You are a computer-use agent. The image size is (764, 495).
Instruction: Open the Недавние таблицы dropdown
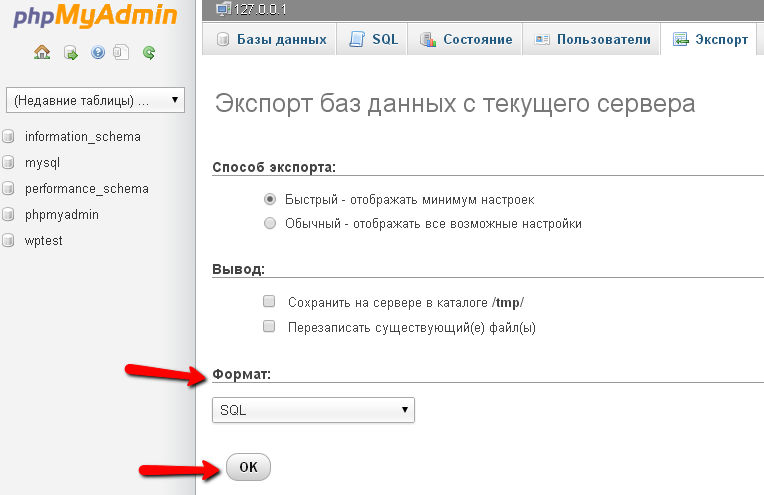[94, 100]
